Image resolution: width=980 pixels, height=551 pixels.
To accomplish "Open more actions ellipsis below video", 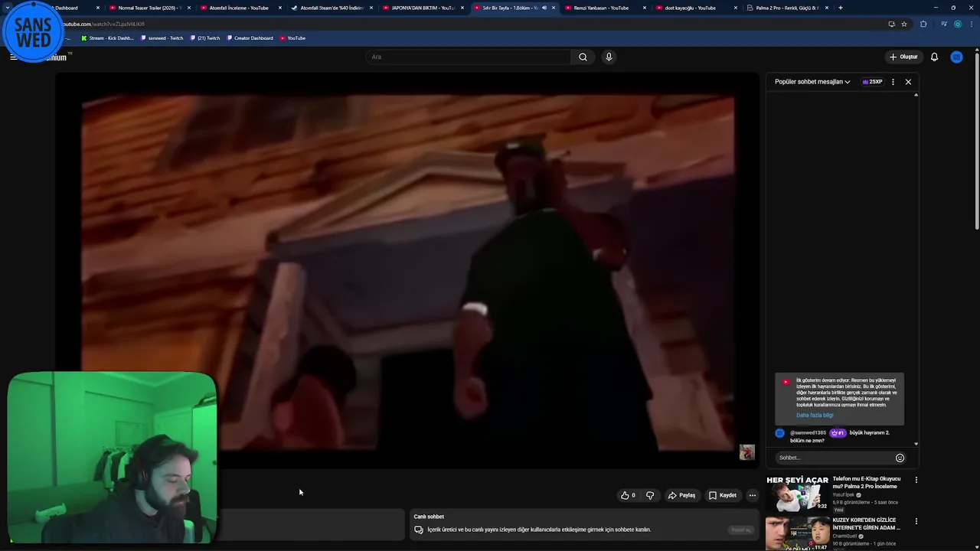I will 753,495.
